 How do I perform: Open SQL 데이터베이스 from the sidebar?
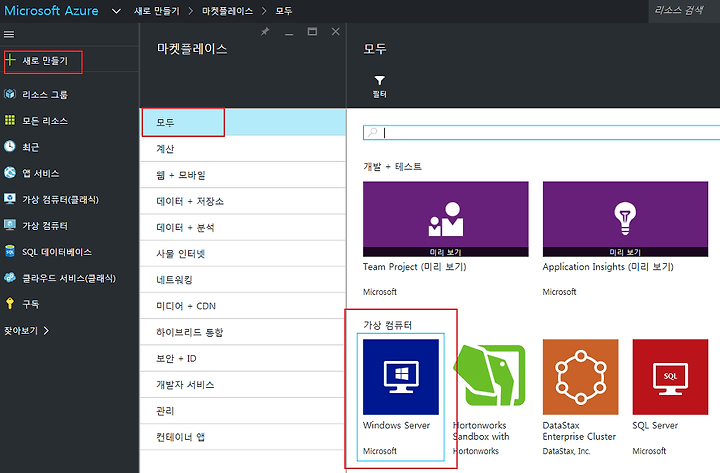(x=57, y=252)
